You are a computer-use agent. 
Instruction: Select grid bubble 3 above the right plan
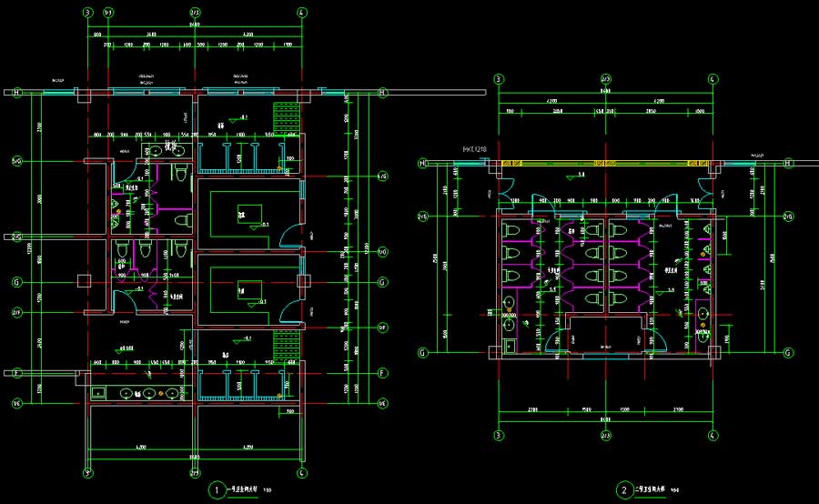tap(499, 79)
